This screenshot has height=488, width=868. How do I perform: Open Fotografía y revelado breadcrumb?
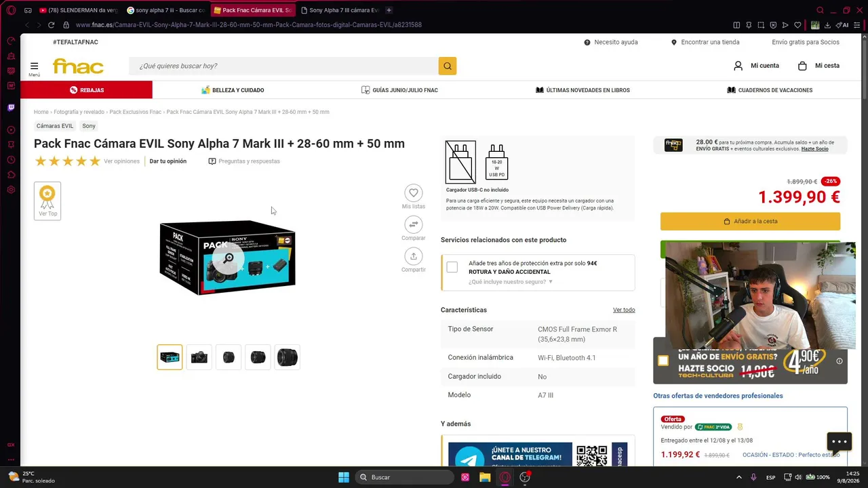79,112
